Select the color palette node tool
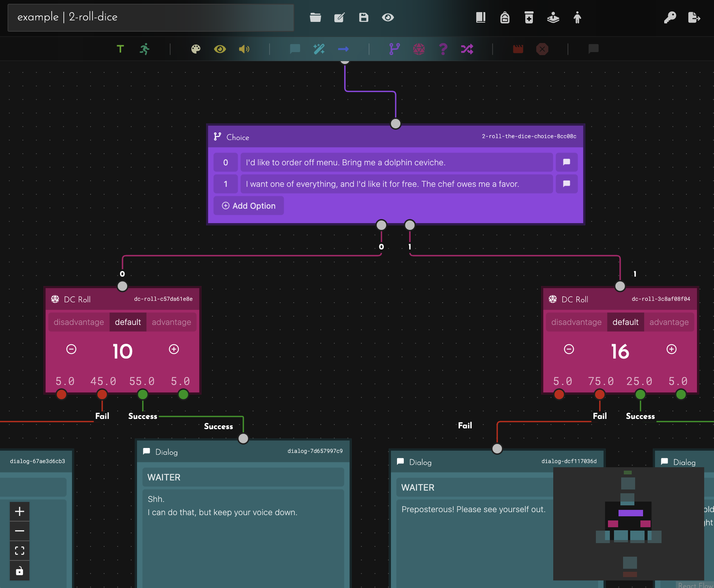 (x=195, y=49)
